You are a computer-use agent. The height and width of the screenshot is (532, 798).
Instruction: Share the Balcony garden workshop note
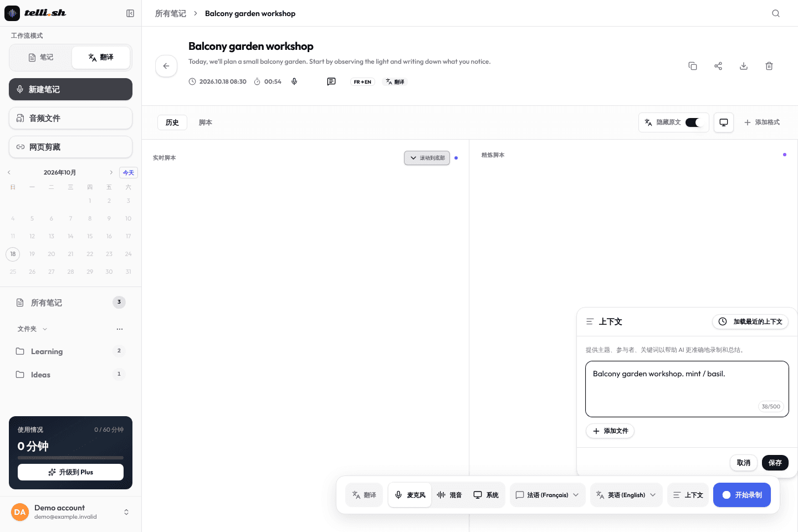coord(718,66)
